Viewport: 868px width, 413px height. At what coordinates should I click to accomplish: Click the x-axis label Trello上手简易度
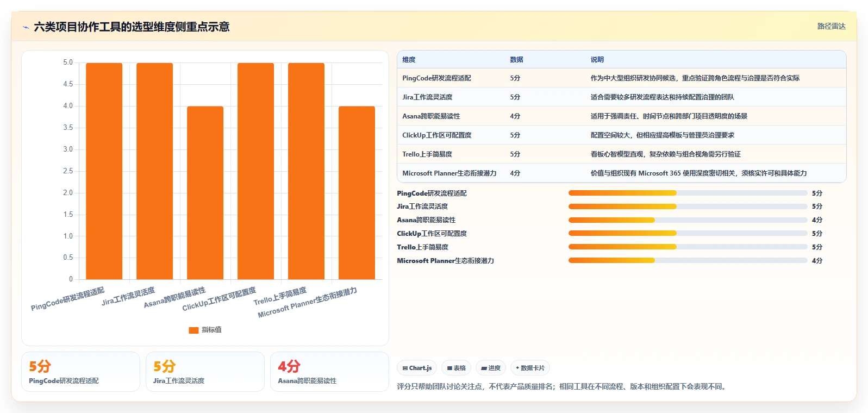tap(280, 296)
